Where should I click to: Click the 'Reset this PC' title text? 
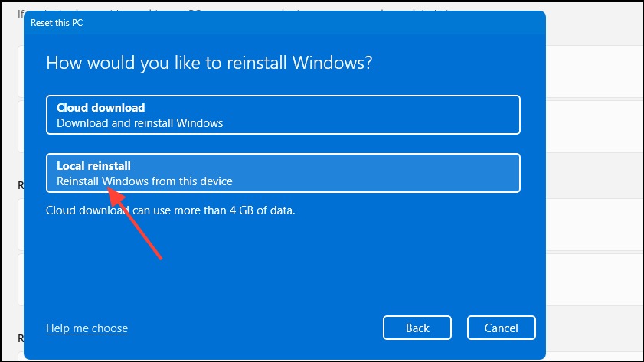point(57,23)
